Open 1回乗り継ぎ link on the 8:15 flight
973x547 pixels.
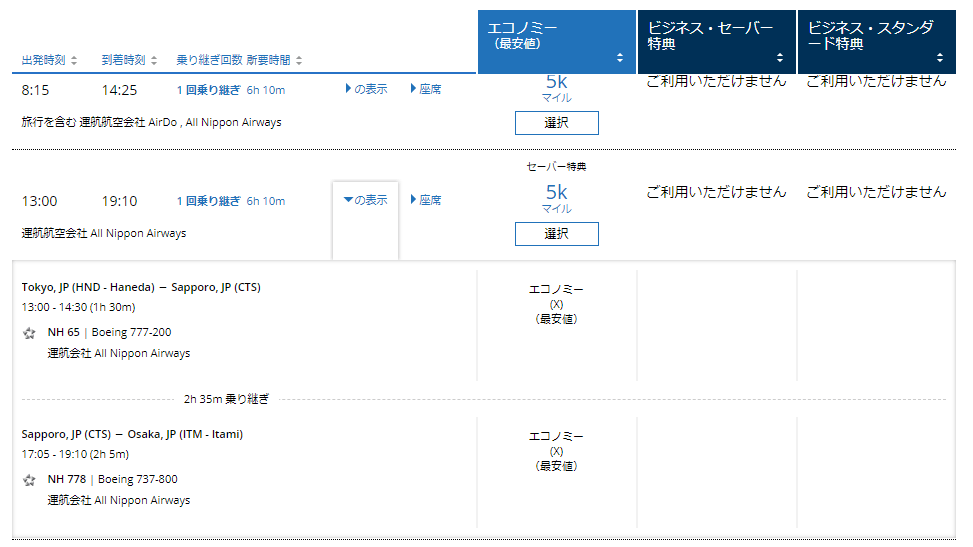pos(208,90)
